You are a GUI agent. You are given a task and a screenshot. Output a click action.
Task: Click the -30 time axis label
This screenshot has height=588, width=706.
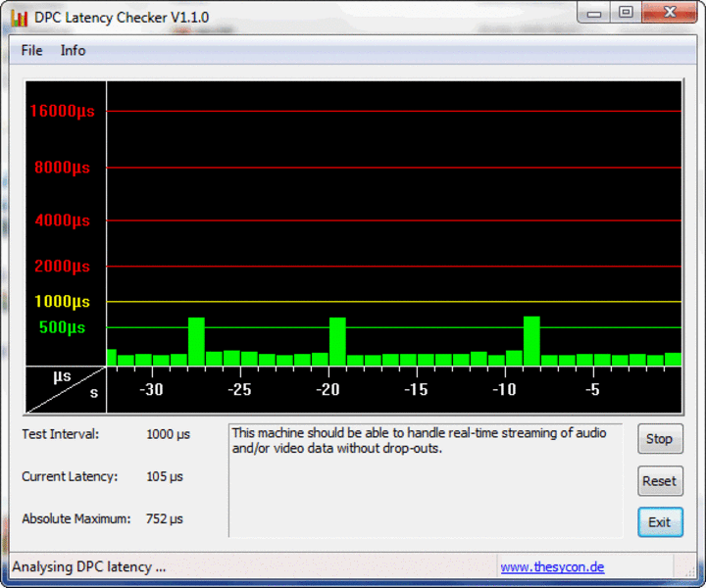(x=151, y=390)
